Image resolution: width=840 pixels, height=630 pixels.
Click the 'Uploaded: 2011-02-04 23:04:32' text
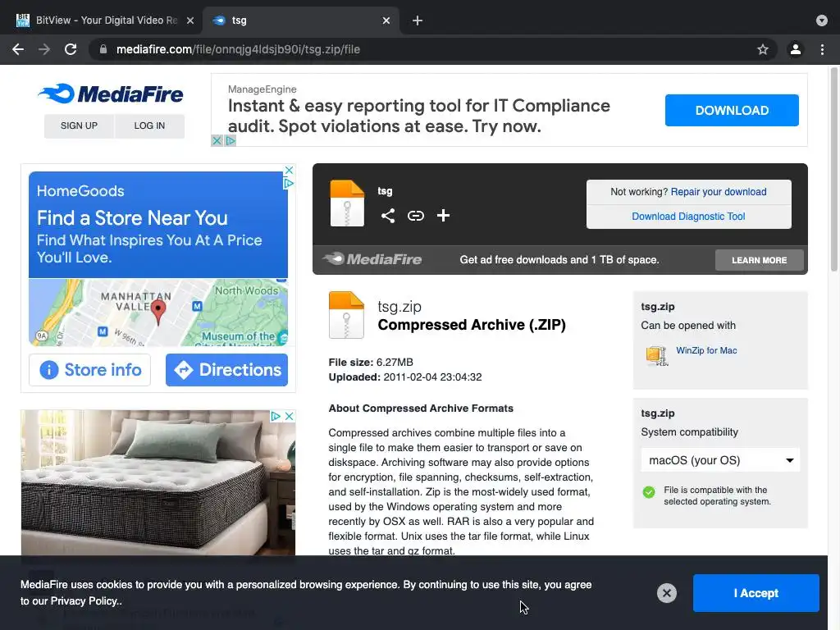(x=405, y=377)
